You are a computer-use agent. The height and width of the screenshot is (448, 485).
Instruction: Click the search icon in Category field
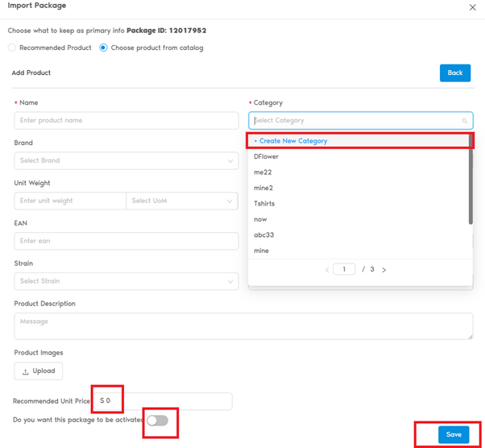pyautogui.click(x=465, y=121)
